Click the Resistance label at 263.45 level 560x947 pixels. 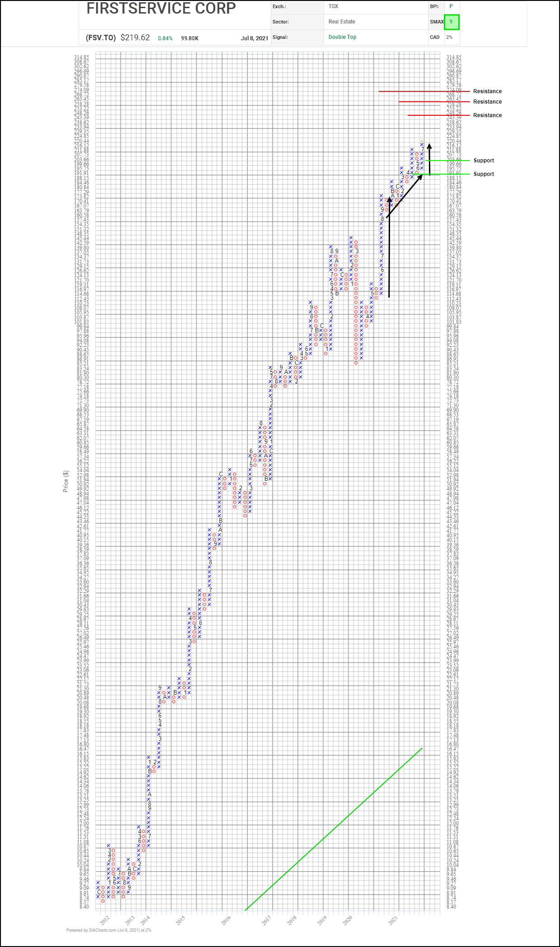coord(487,102)
